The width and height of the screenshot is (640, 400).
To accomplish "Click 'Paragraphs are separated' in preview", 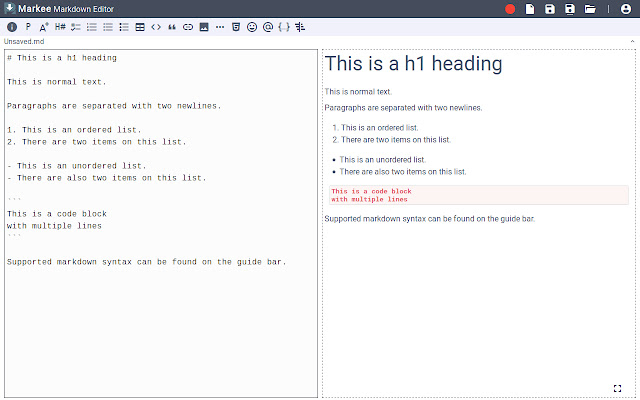I will pyautogui.click(x=403, y=108).
